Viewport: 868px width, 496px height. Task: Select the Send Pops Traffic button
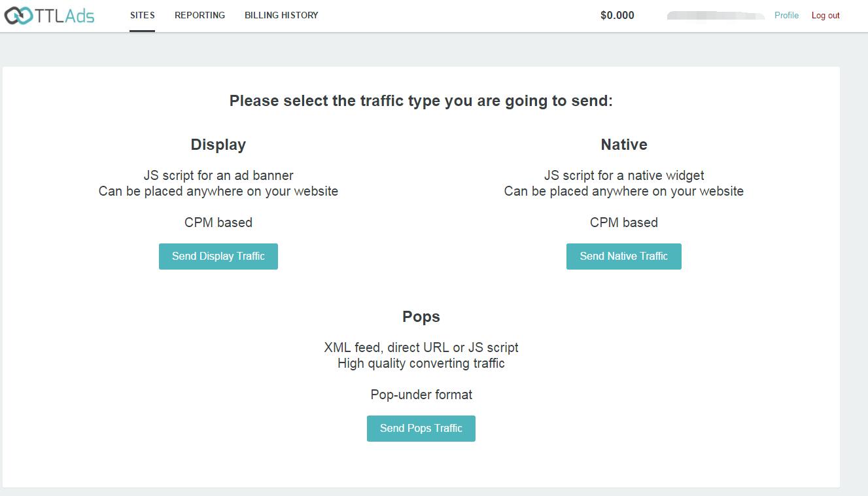point(421,429)
